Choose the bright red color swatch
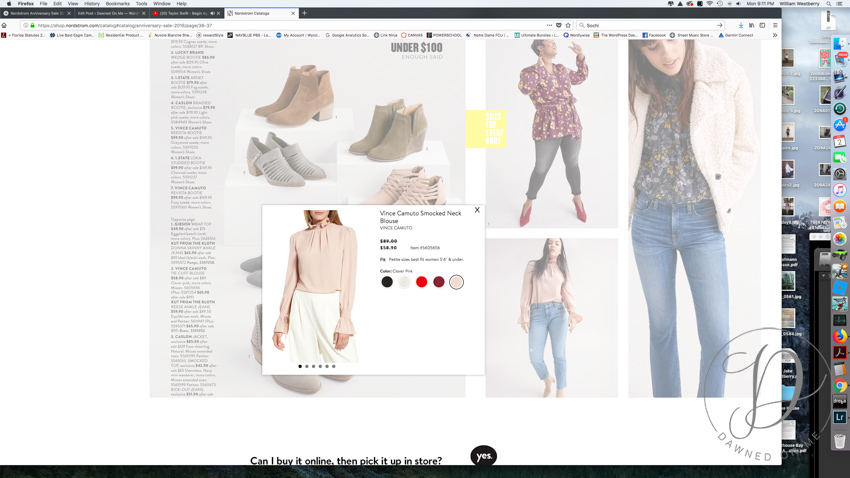 point(421,282)
